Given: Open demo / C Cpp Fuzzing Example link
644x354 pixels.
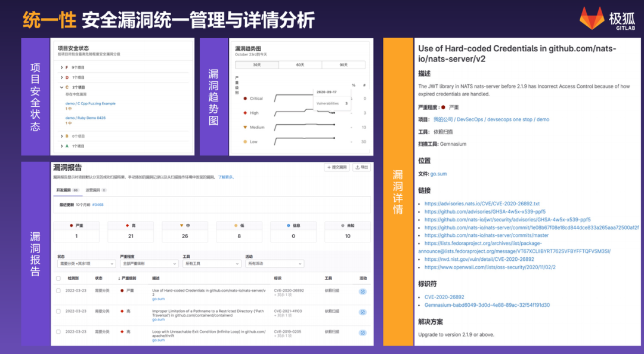Looking at the screenshot, I should (91, 104).
